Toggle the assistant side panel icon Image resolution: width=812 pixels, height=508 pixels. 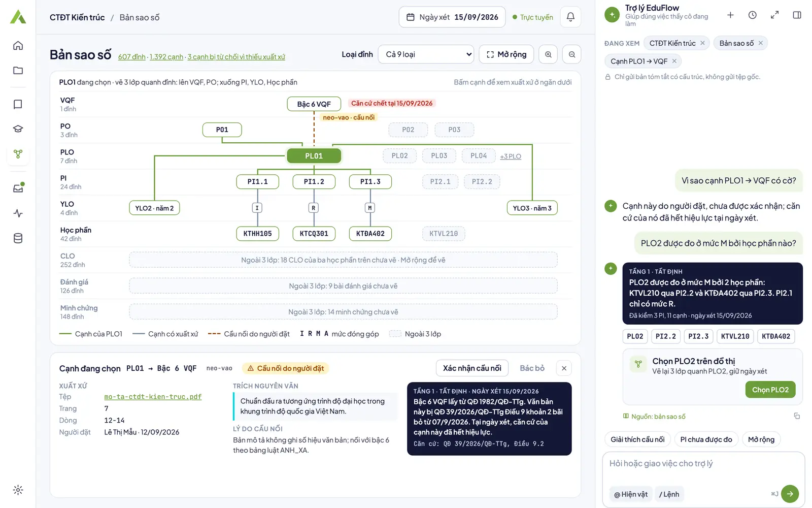tap(797, 15)
